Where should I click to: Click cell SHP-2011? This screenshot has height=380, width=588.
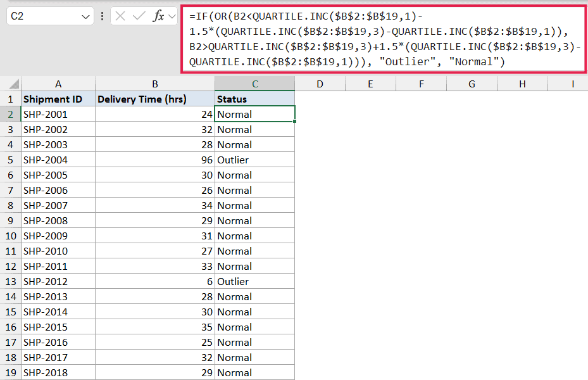58,266
